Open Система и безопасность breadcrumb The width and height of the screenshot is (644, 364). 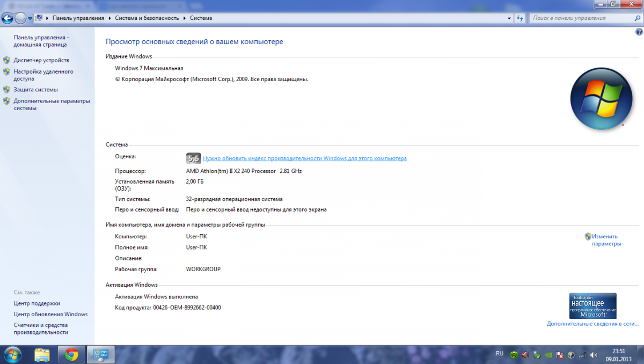147,18
